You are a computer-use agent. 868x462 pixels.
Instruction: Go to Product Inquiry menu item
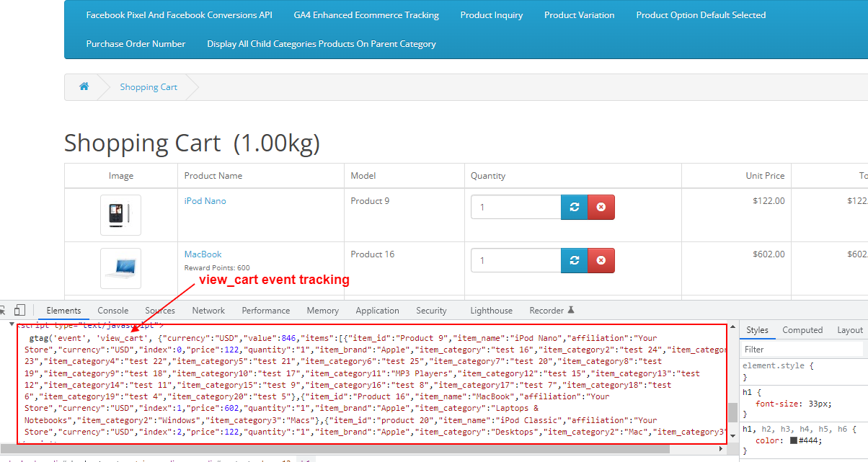pyautogui.click(x=492, y=15)
